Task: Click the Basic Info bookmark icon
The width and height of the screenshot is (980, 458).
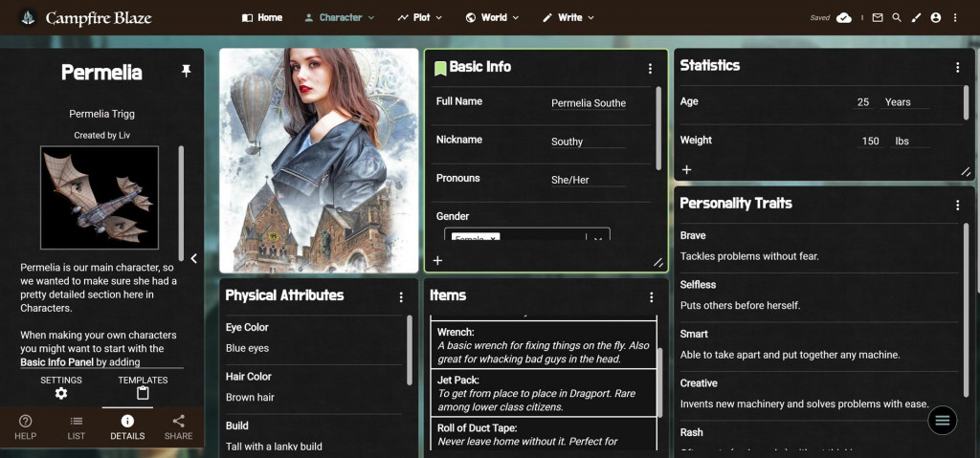Action: click(x=440, y=68)
